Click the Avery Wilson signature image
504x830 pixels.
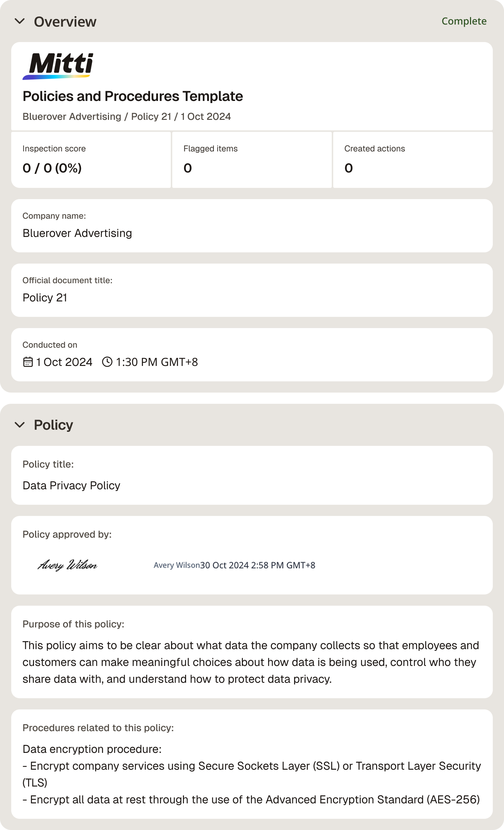[x=67, y=565]
